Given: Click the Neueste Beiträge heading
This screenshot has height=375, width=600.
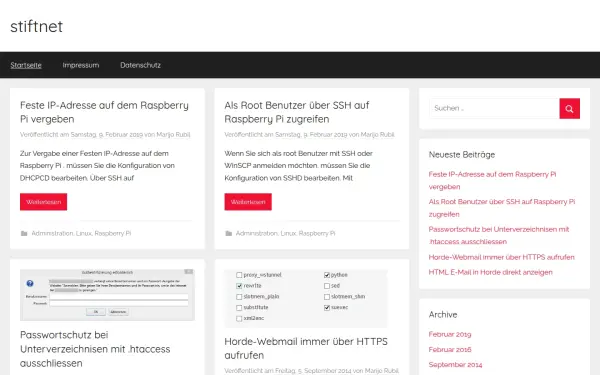Looking at the screenshot, I should [x=462, y=155].
